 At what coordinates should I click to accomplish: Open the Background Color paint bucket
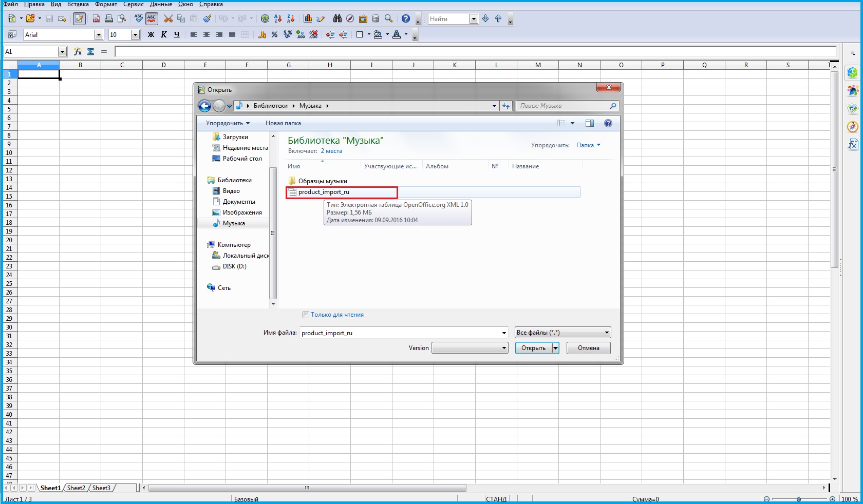click(x=378, y=35)
